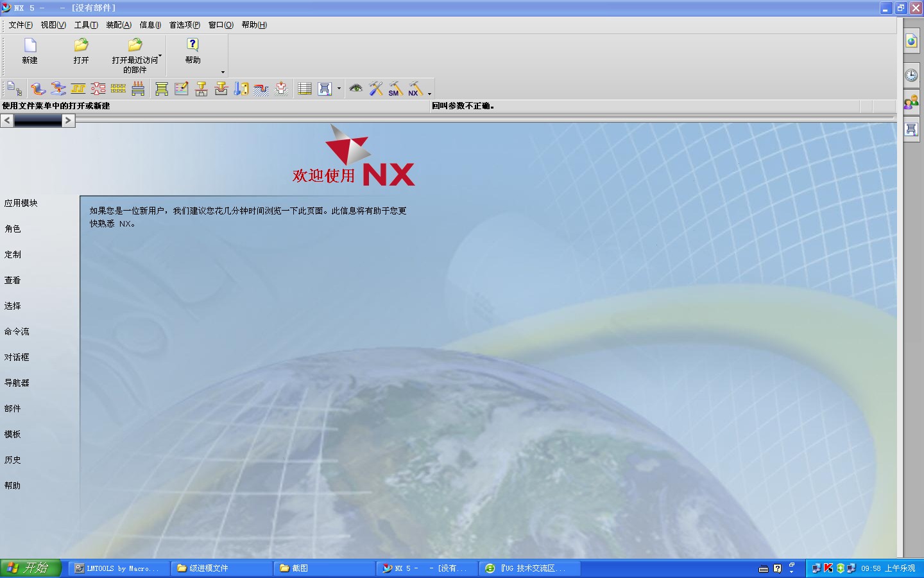Click the 帮助 help icon in the toolbar
Screen dimensions: 924x578
(x=193, y=51)
